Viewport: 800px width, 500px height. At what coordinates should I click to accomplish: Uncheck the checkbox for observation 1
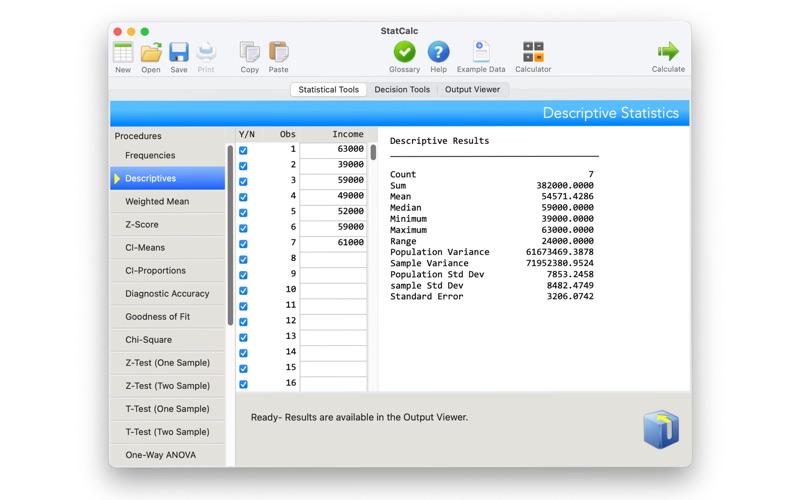click(243, 151)
